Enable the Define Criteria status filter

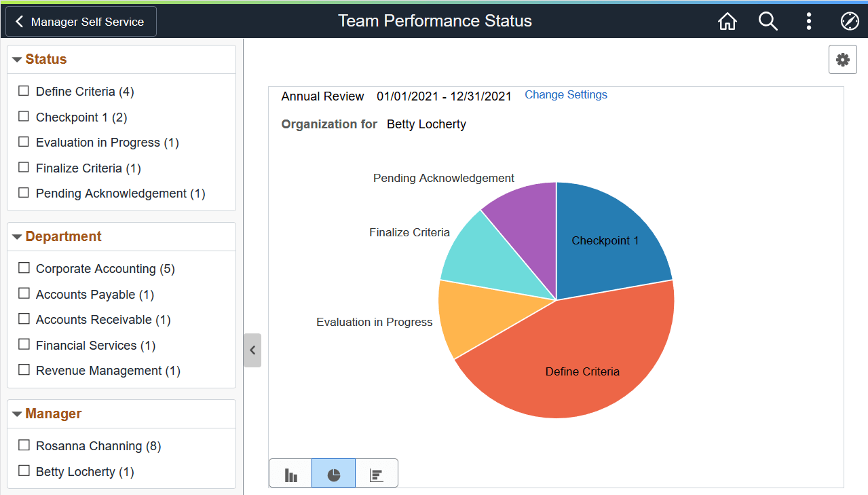[24, 91]
